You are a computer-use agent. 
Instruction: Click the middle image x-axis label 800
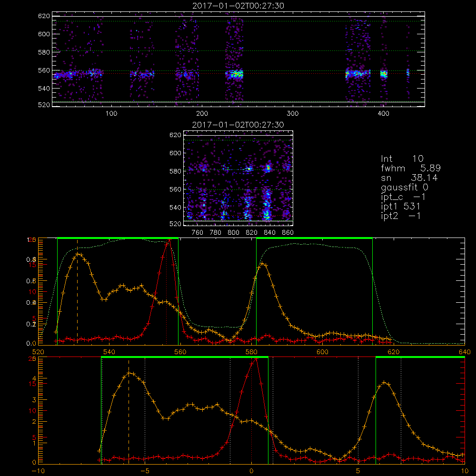(x=233, y=233)
